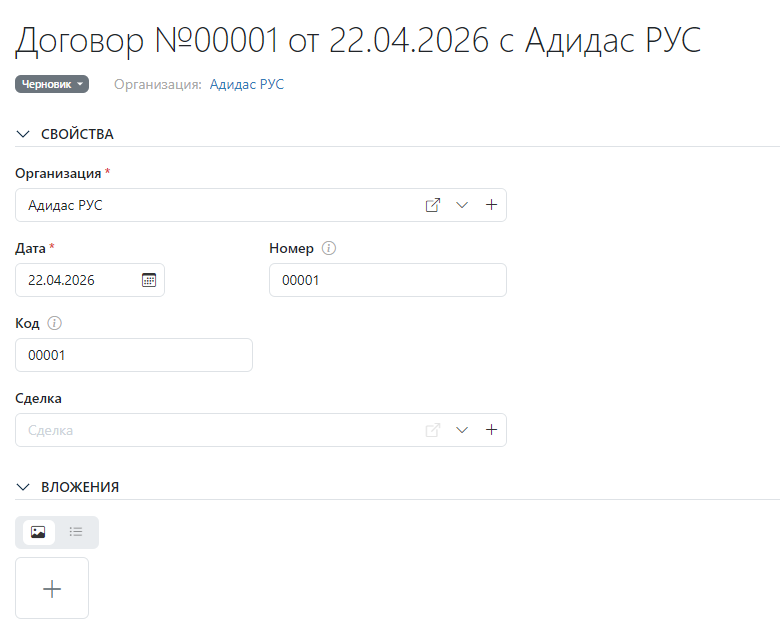Expand the Сделка dropdown arrow

(462, 430)
